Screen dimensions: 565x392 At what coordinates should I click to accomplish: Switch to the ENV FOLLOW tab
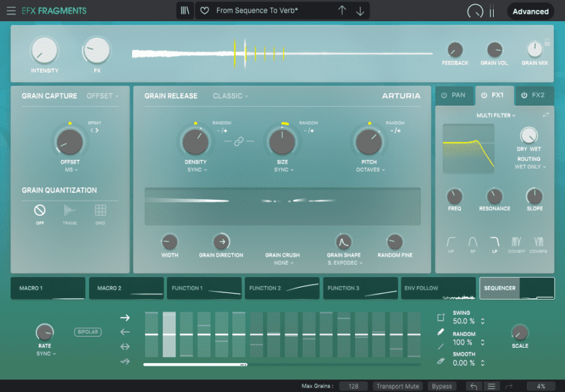(438, 288)
